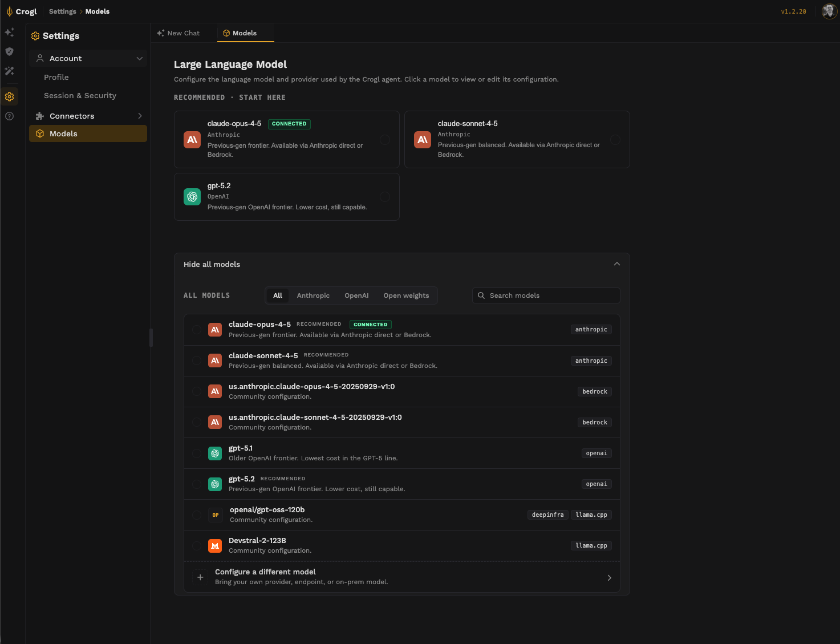
Task: Filter models by OpenAI
Action: 356,295
